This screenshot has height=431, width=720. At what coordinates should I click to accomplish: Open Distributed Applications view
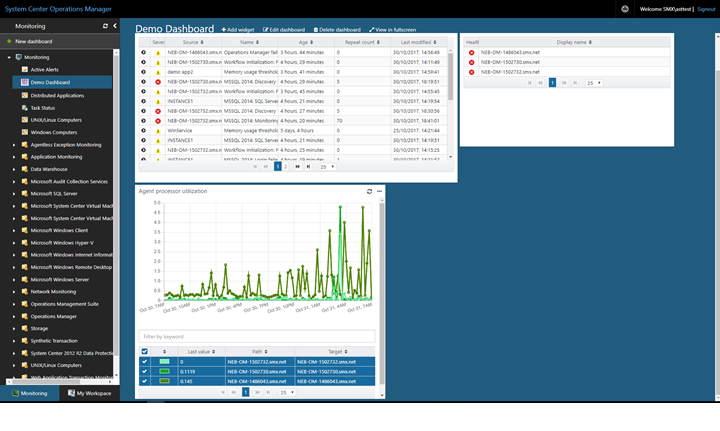click(57, 95)
